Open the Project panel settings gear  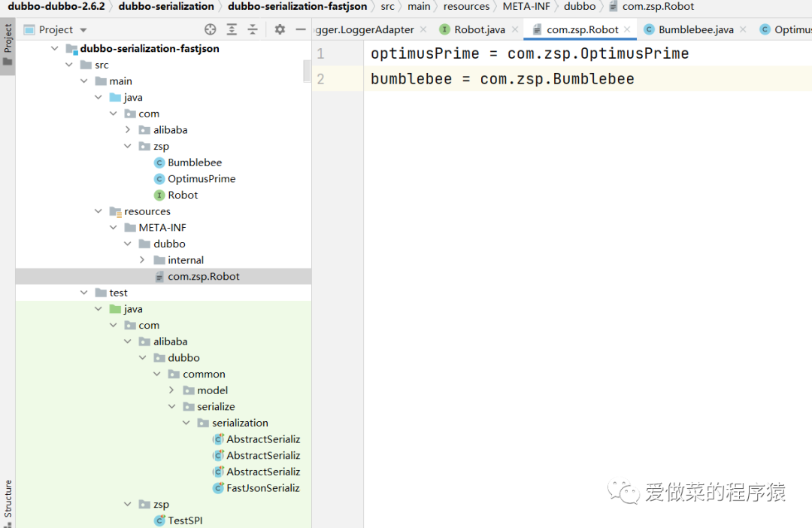(x=280, y=29)
